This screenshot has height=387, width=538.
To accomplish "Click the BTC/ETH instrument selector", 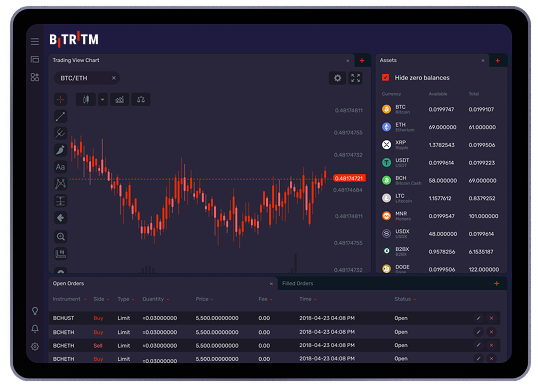I will pos(87,78).
